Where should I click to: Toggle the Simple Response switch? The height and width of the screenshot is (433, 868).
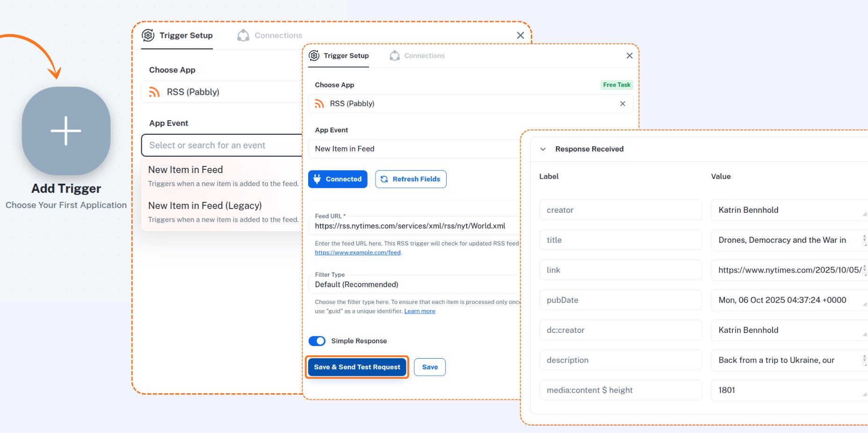pyautogui.click(x=317, y=341)
